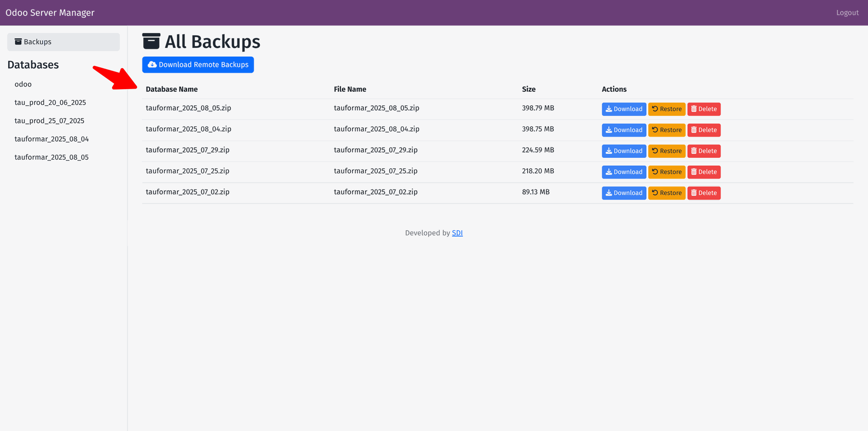The image size is (868, 431).
Task: Restore the tauformar_2025_08_05.zip backup
Action: pyautogui.click(x=666, y=109)
